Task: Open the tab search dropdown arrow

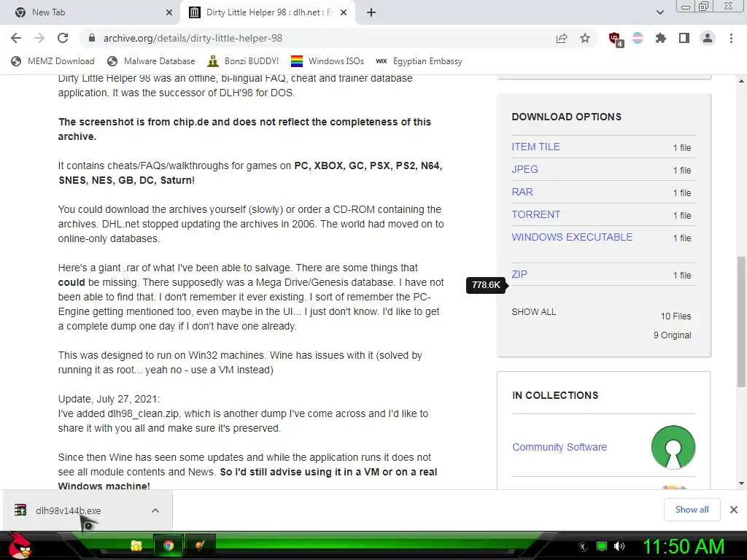Action: point(659,12)
